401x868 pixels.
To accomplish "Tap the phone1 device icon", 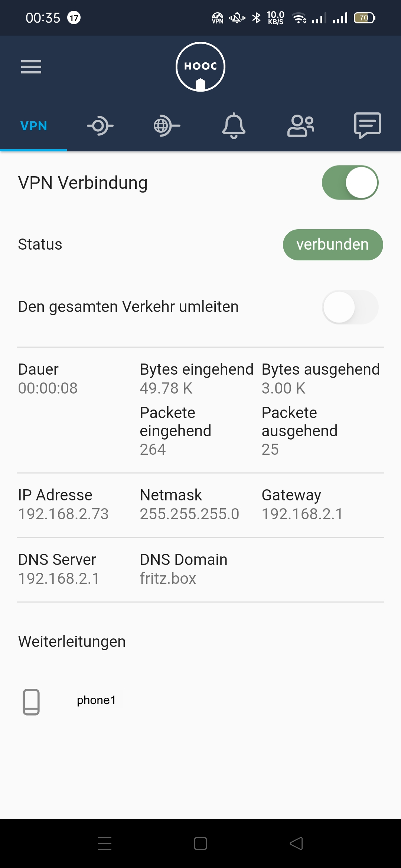I will [x=31, y=702].
